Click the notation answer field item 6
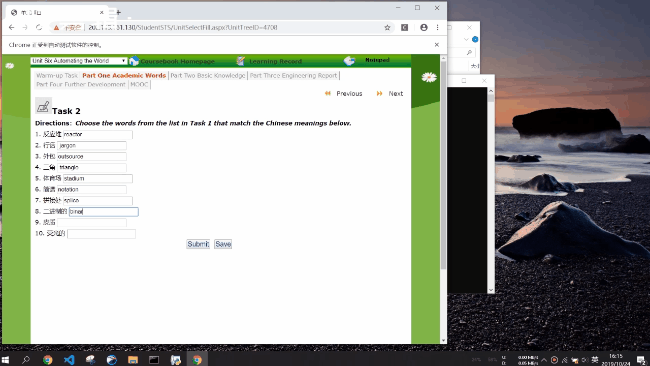 (x=92, y=189)
